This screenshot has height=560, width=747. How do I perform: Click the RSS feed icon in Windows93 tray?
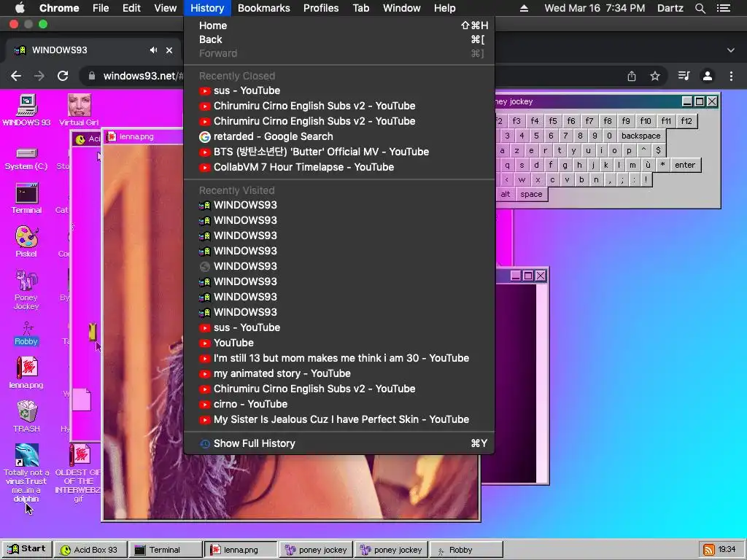click(708, 550)
